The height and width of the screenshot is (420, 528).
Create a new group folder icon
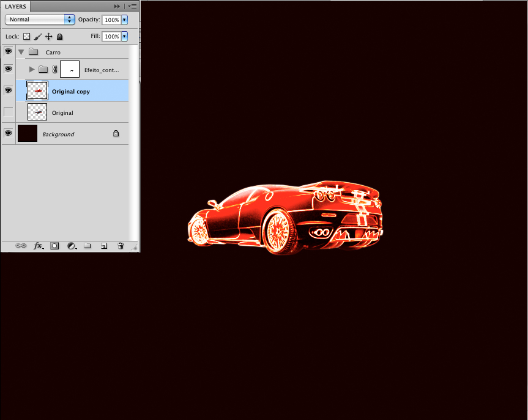(87, 246)
